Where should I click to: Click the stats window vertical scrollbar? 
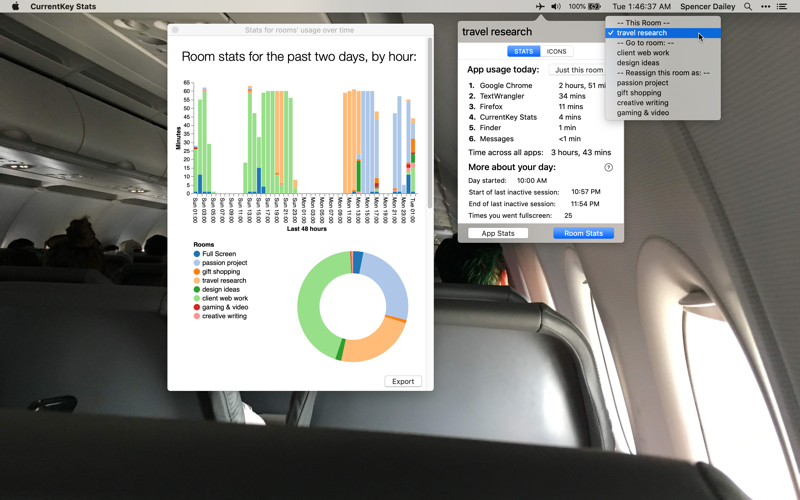(x=430, y=122)
